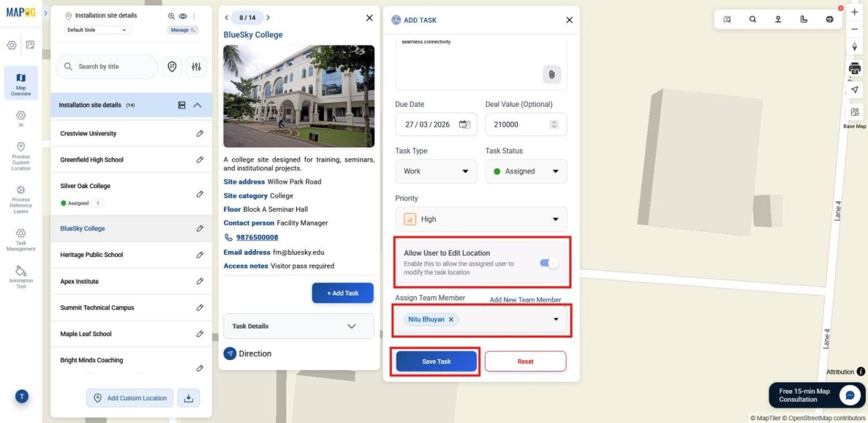Click the Save Task button
The height and width of the screenshot is (423, 868).
(436, 361)
